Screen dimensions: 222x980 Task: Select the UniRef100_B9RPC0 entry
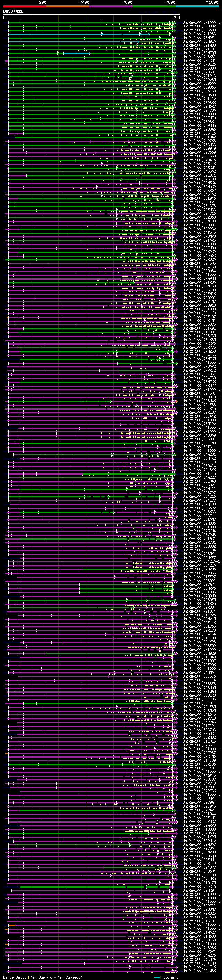pyautogui.click(x=199, y=229)
